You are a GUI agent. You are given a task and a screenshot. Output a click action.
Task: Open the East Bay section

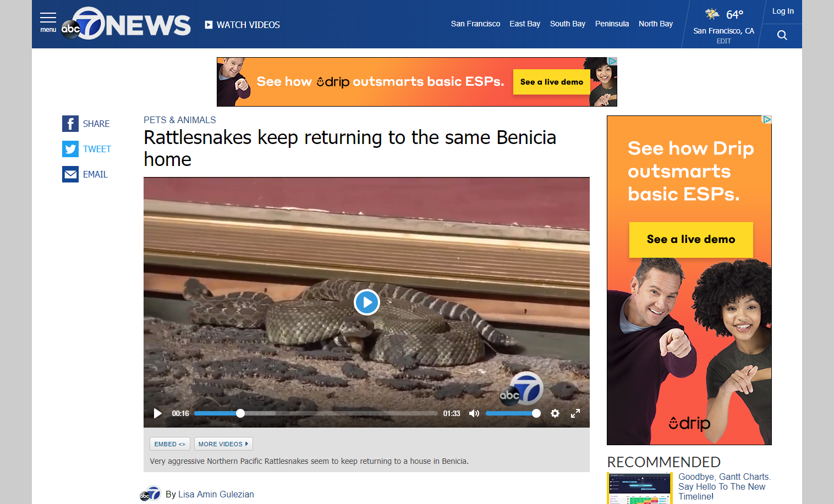click(525, 24)
